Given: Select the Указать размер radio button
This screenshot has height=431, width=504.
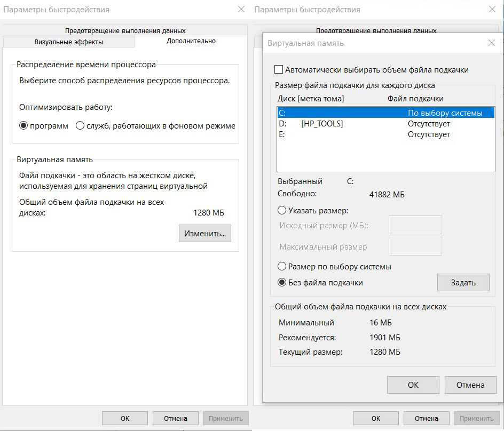Looking at the screenshot, I should click(x=282, y=211).
